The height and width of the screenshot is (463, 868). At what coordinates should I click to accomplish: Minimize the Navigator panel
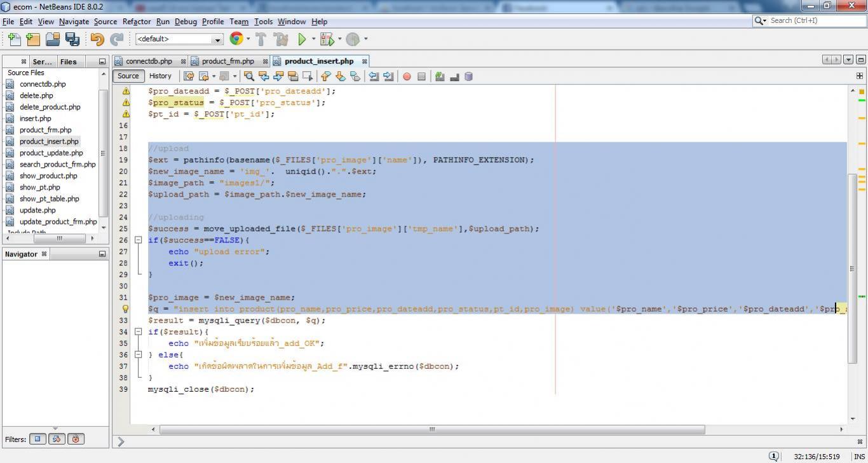(102, 254)
